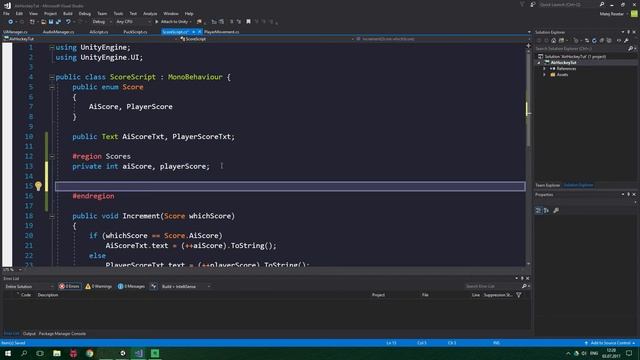This screenshot has height=360, width=640.
Task: Open Unity from the taskbar
Action: (x=122, y=353)
